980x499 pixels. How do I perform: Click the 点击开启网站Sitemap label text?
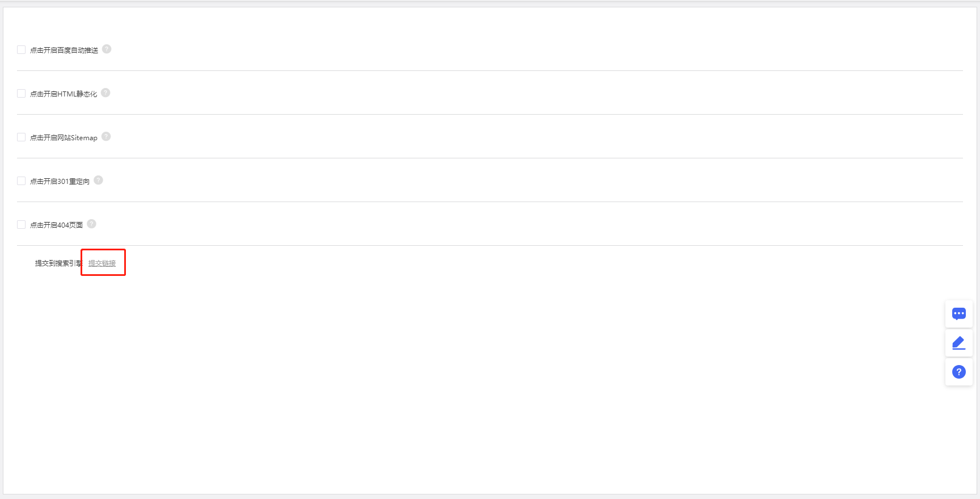[64, 138]
